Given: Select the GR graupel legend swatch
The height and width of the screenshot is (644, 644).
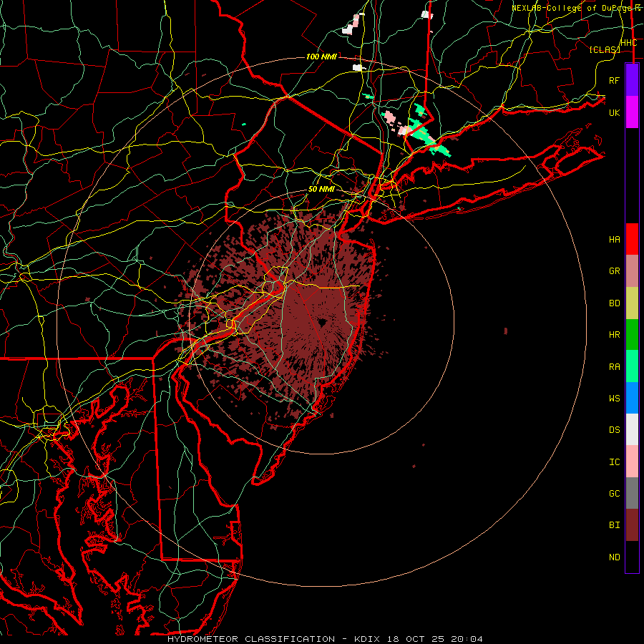Looking at the screenshot, I should (x=632, y=271).
